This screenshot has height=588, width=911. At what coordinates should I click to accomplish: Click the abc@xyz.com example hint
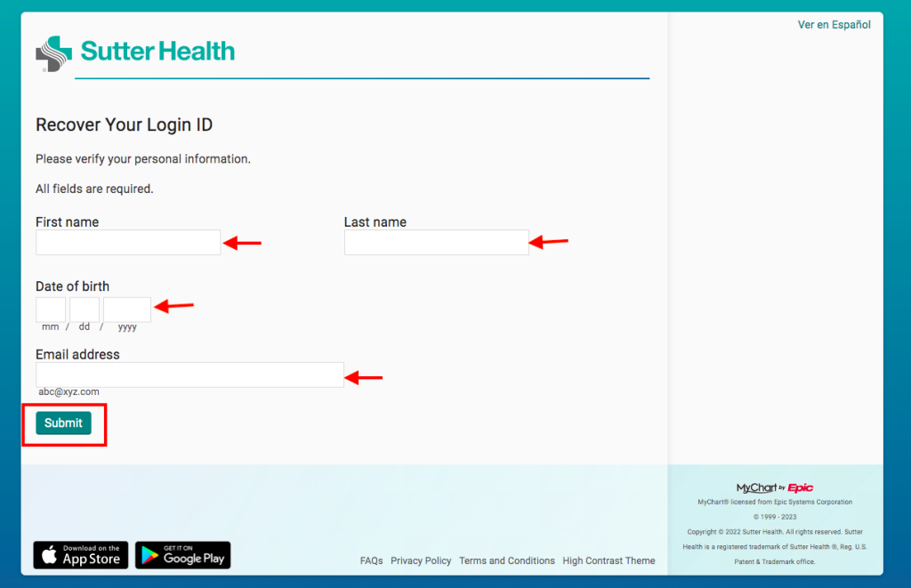[x=69, y=391]
